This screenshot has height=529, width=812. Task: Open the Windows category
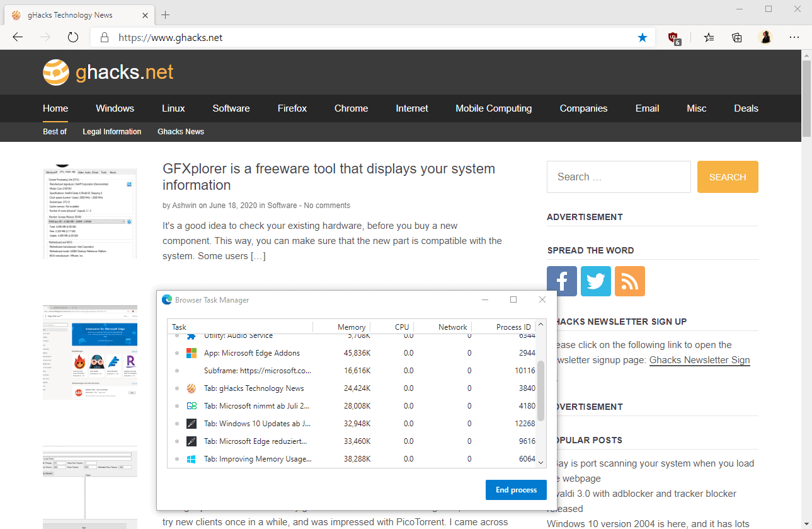tap(115, 108)
